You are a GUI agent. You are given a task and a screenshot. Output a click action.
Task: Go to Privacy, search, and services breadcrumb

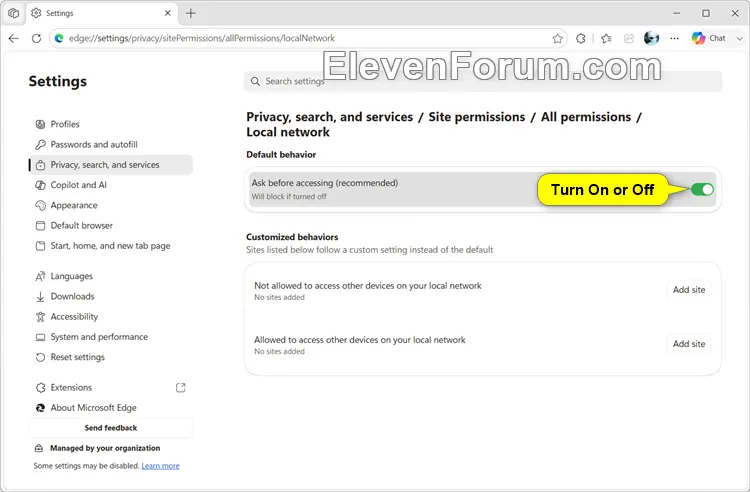(330, 117)
